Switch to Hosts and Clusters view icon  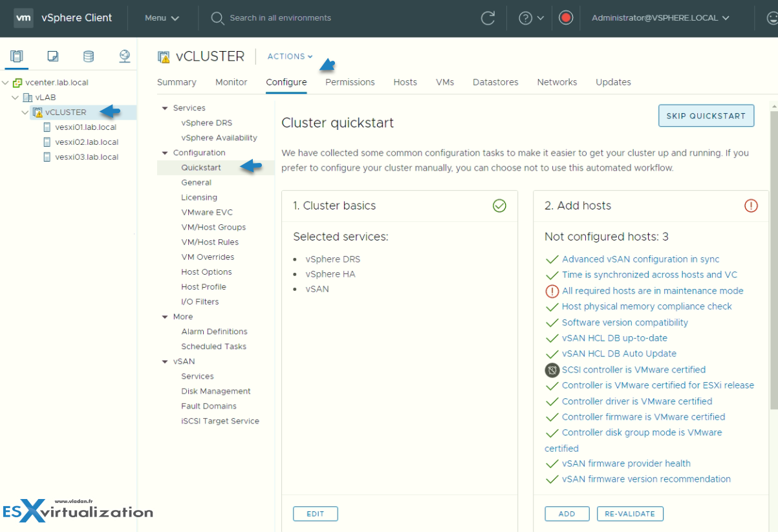(x=17, y=56)
